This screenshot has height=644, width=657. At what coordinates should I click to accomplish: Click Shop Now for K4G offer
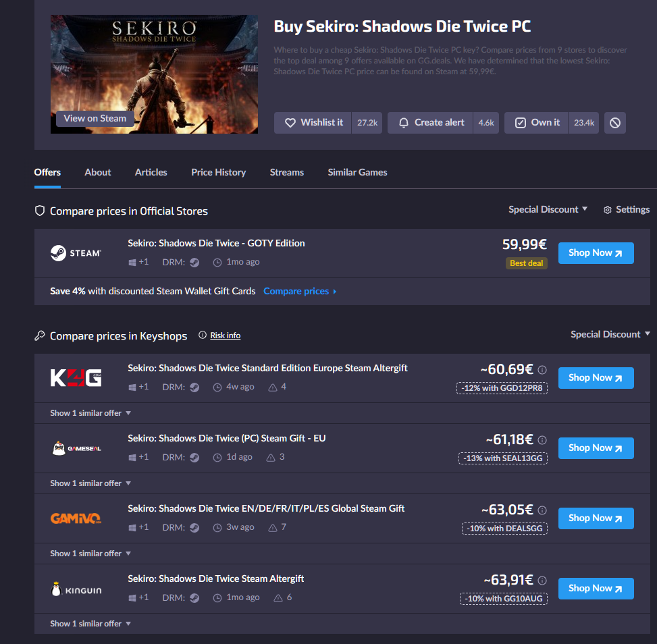coord(596,378)
